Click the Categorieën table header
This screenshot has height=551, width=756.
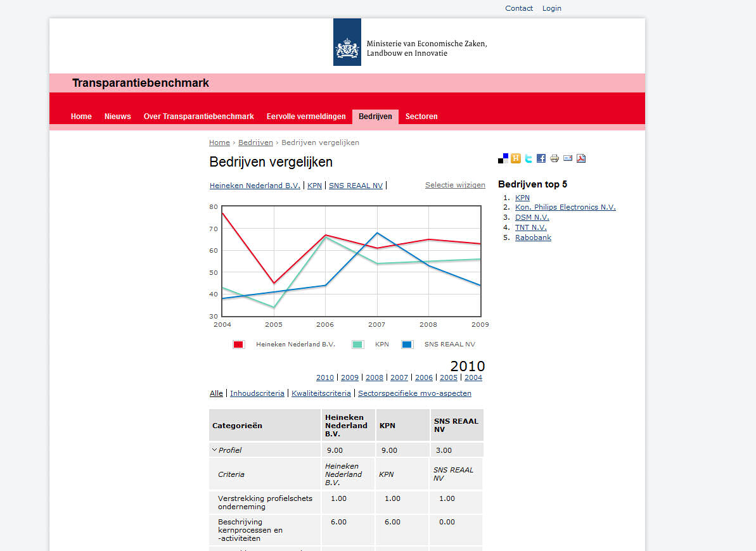265,425
